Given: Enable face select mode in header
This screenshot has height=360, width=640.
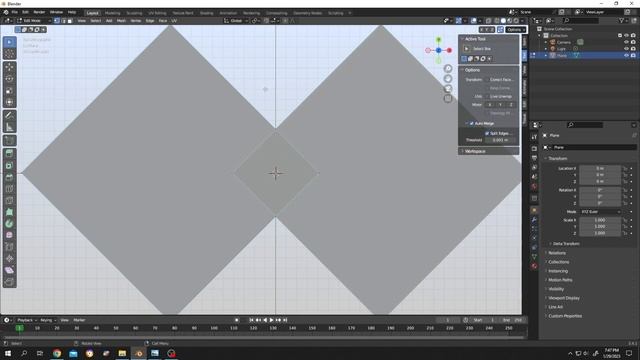Looking at the screenshot, I should (70, 20).
